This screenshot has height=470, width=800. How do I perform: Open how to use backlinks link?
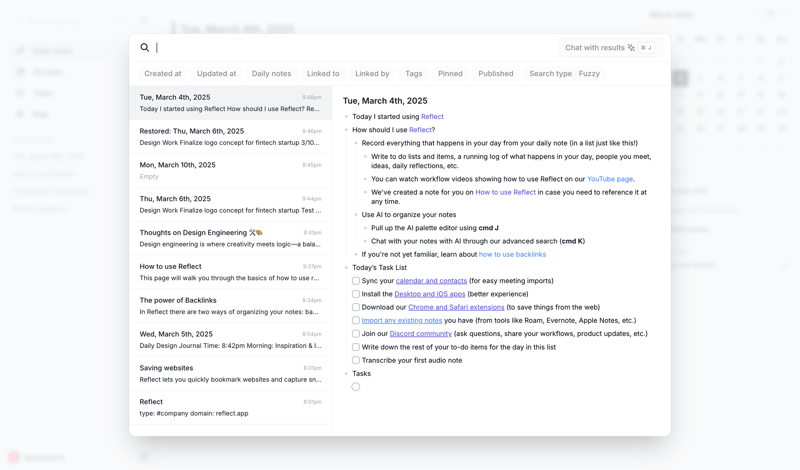(512, 254)
